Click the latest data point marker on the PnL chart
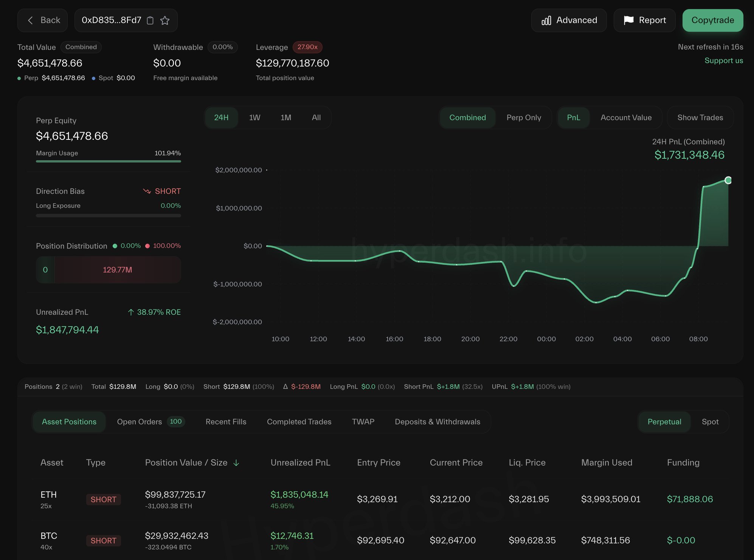The height and width of the screenshot is (560, 754). click(728, 180)
